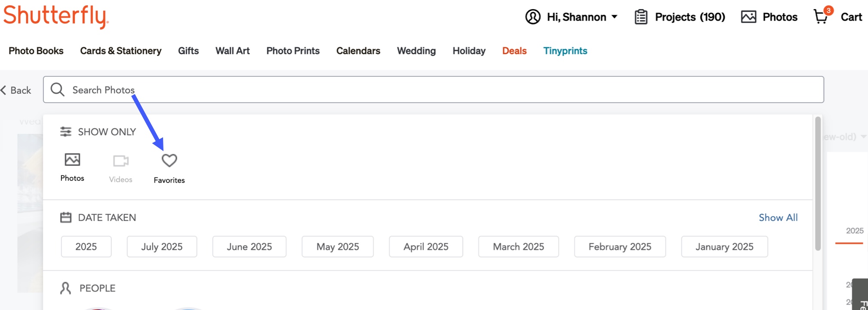Open the Calendars menu

pyautogui.click(x=358, y=51)
